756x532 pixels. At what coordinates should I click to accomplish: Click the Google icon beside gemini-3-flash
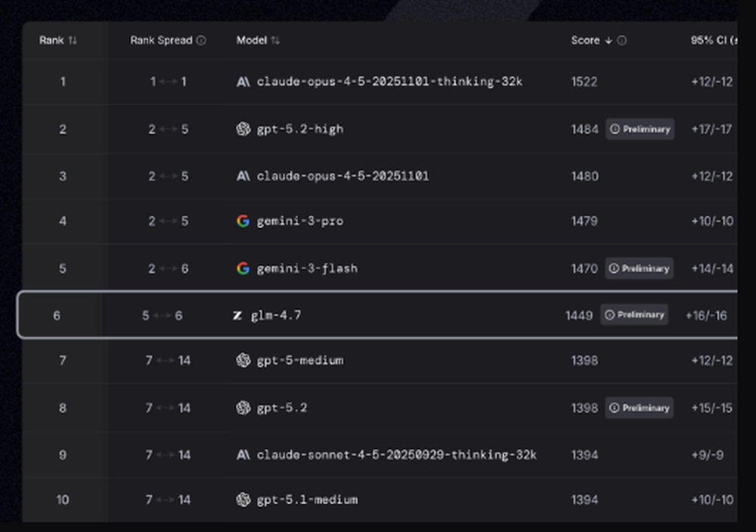243,268
